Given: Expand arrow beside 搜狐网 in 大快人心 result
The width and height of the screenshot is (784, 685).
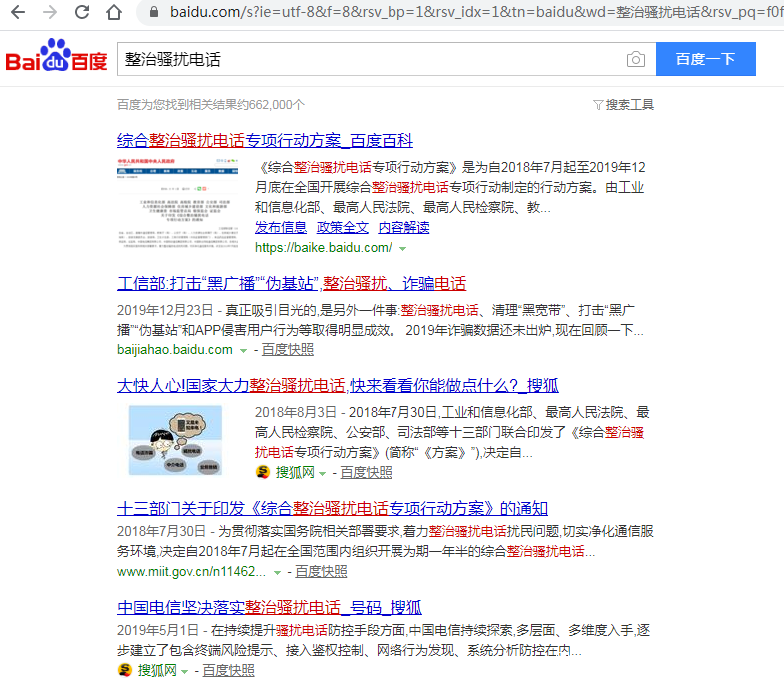Looking at the screenshot, I should click(x=322, y=473).
